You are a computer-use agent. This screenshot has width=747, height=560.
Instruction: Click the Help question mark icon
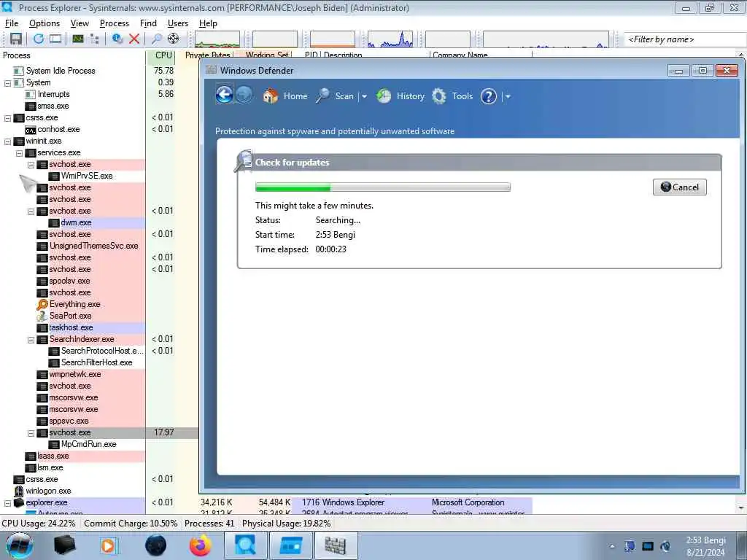[x=488, y=97]
